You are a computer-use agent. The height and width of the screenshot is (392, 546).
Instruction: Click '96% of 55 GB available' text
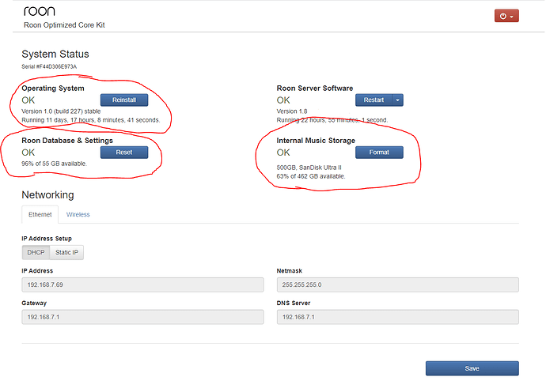pyautogui.click(x=55, y=164)
